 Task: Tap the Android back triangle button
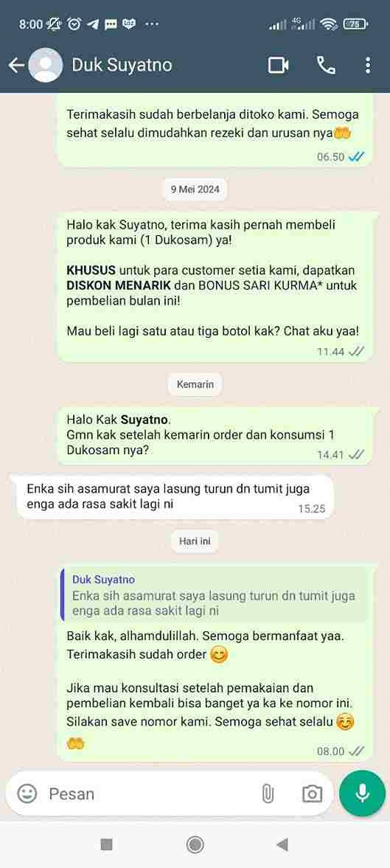[282, 844]
